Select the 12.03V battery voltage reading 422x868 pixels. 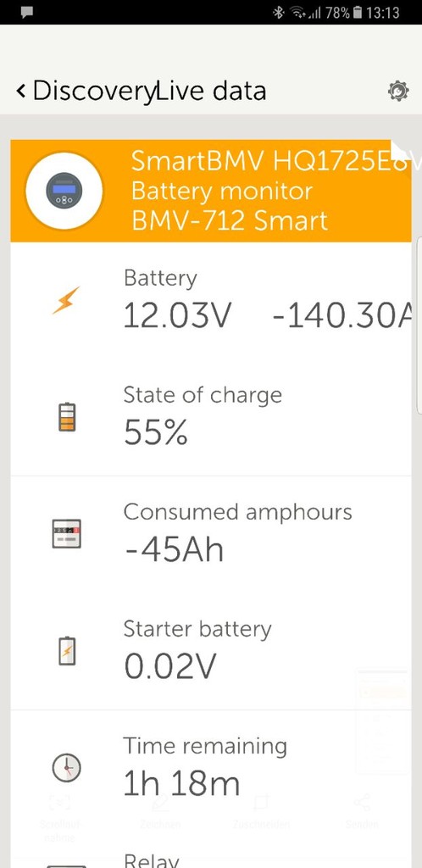click(177, 317)
